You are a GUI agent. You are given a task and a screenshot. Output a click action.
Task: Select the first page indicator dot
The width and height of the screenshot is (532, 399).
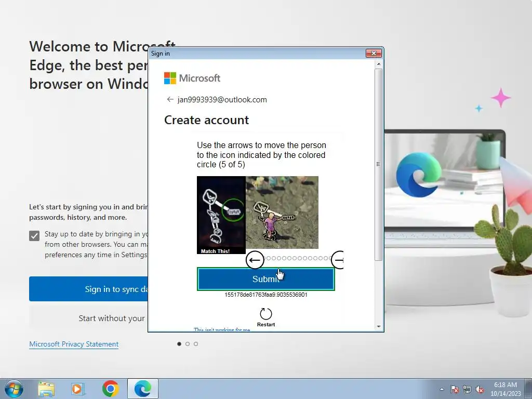pos(179,344)
